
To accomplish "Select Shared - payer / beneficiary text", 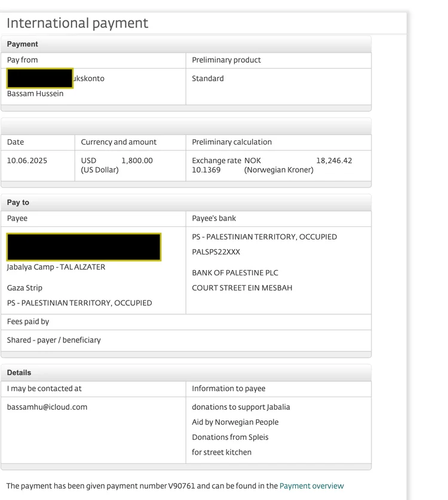I will click(54, 340).
